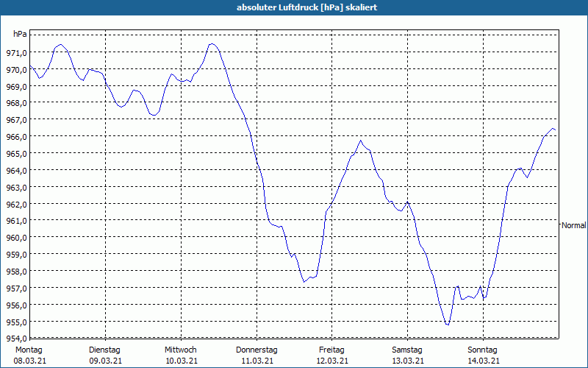Click the Mittwoch day label
The image size is (588, 368).
coord(181,350)
